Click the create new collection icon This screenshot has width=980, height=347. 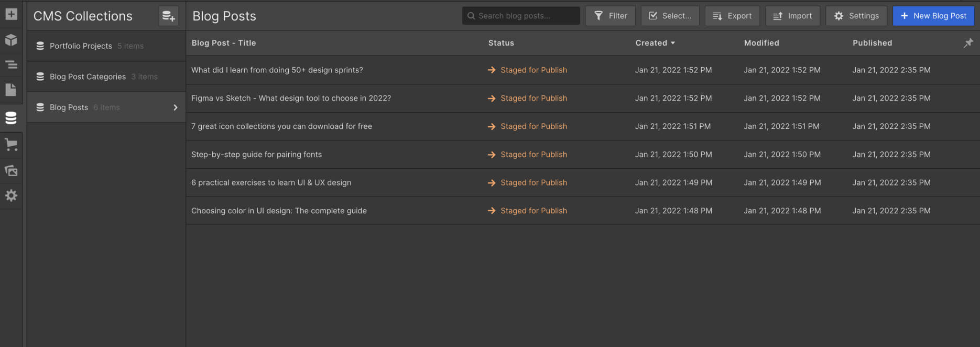(168, 16)
